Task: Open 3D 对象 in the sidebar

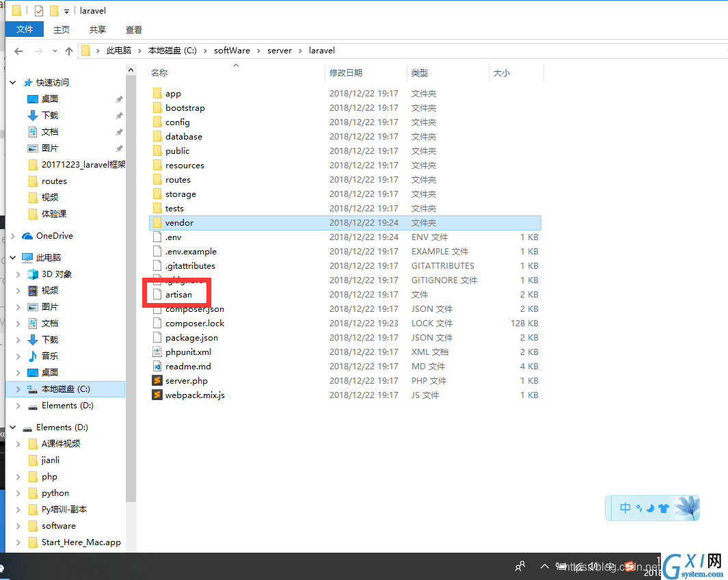Action: [57, 274]
